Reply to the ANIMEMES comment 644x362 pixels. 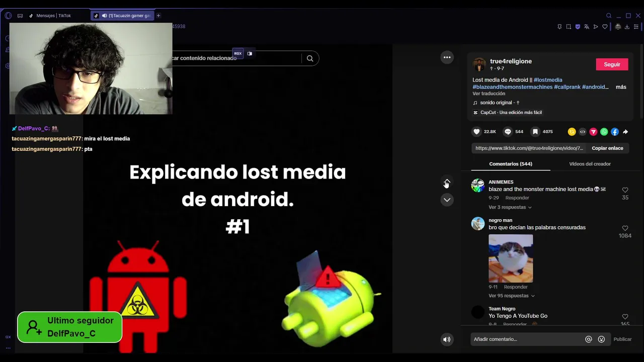(x=517, y=198)
